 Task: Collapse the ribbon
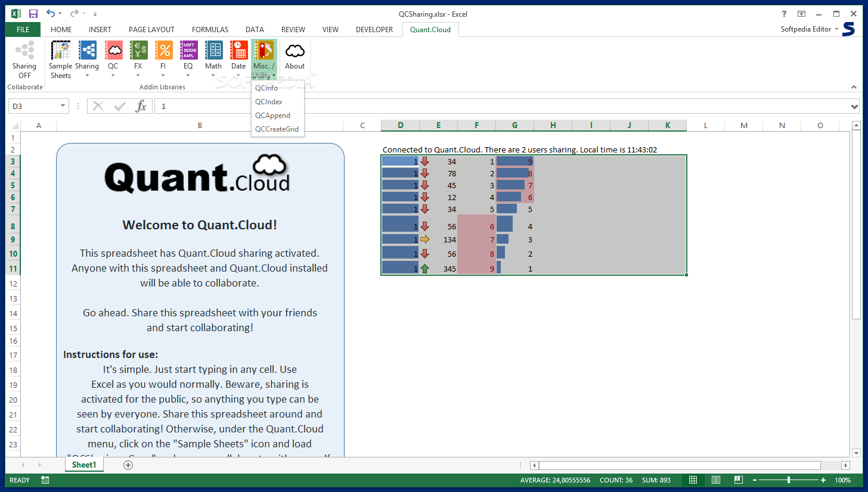click(x=854, y=87)
